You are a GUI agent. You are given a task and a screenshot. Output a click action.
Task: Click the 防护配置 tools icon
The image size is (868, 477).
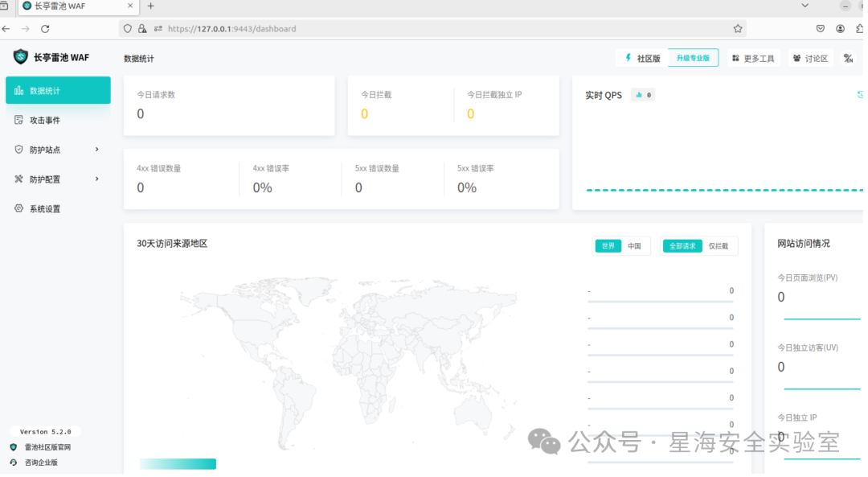tap(18, 179)
